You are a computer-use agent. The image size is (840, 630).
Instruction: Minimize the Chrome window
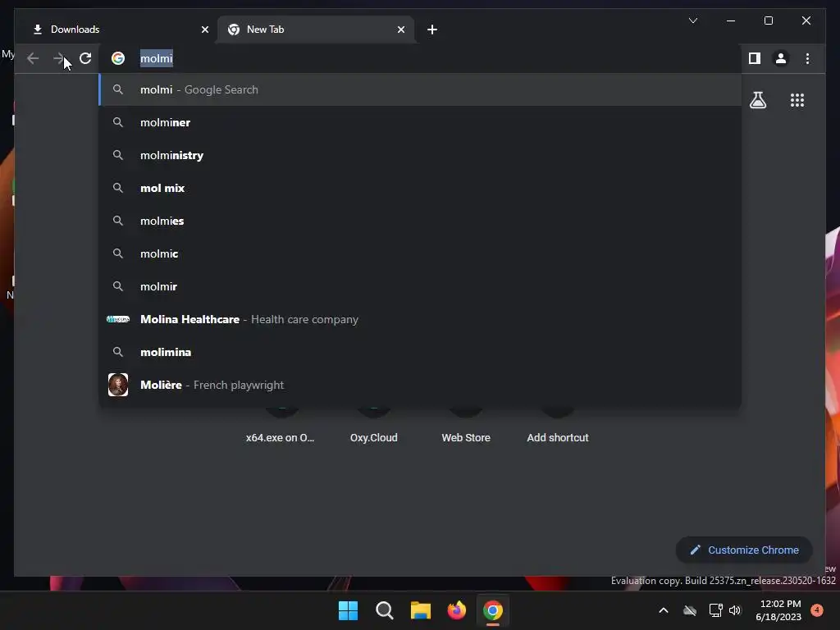click(x=731, y=21)
